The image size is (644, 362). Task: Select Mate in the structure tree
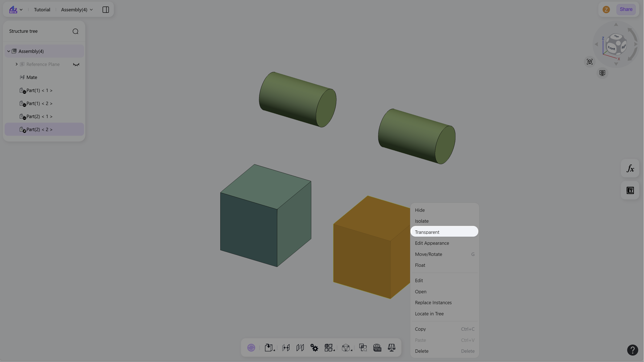[x=44, y=77]
